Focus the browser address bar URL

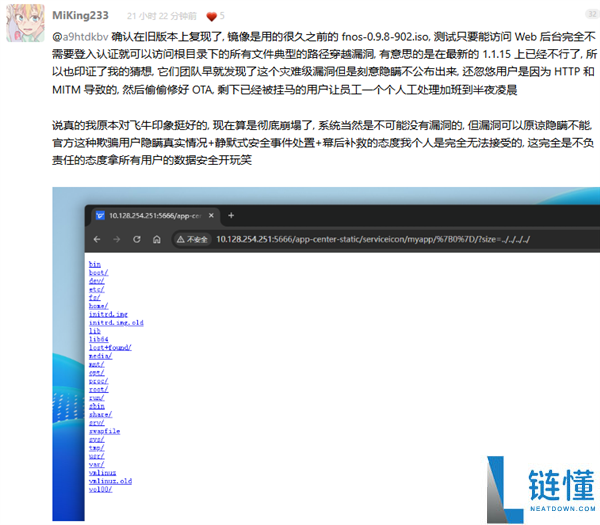[x=373, y=240]
